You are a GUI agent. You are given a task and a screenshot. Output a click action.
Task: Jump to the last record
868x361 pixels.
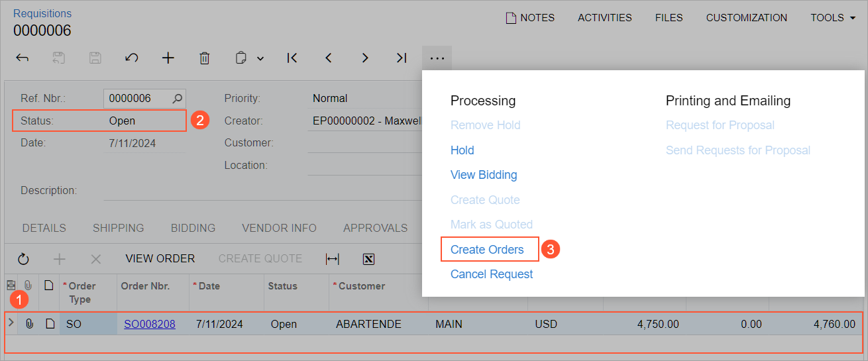coord(401,58)
